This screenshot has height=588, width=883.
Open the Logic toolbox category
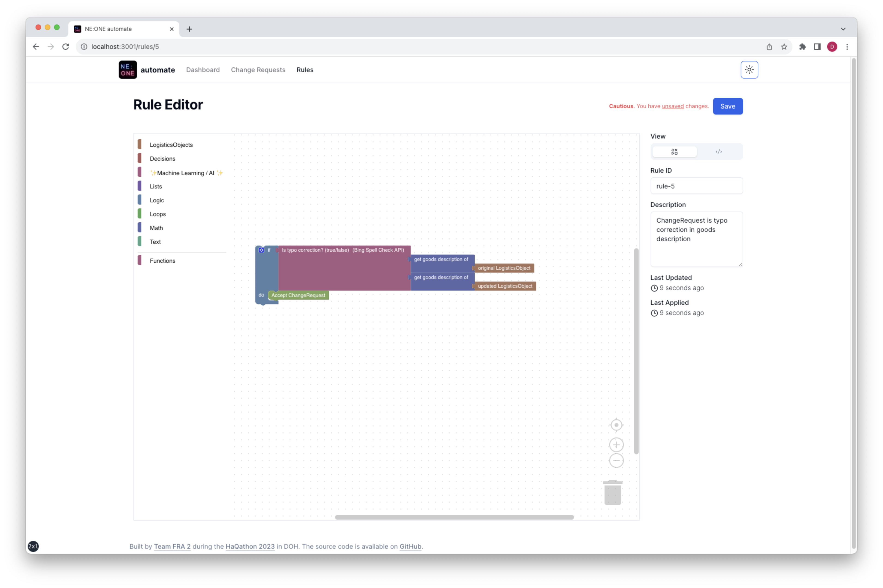[x=157, y=200]
